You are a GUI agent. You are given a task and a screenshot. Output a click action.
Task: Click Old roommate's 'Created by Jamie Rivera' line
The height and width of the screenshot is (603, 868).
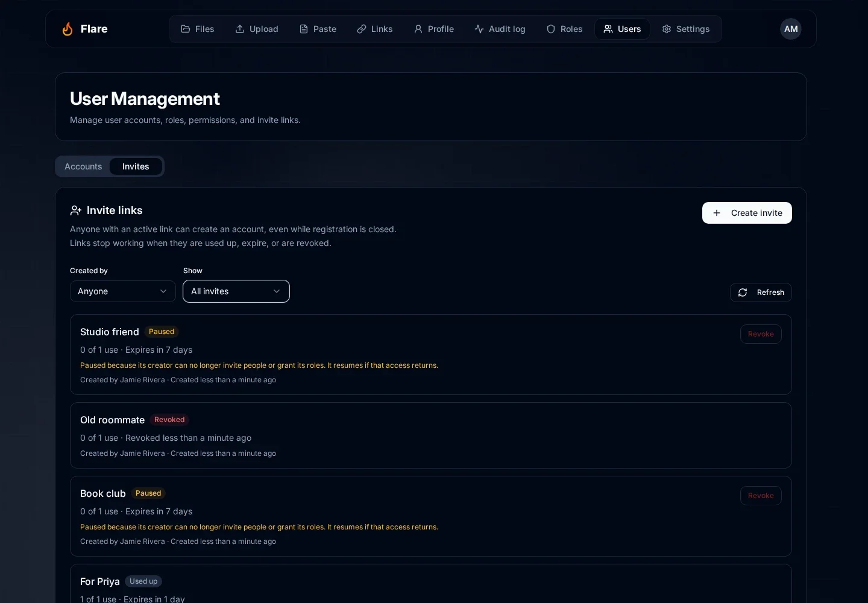(x=178, y=453)
